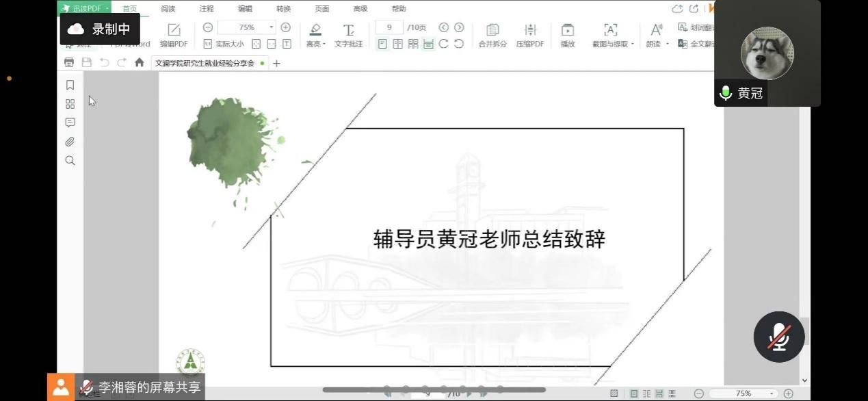Open the bookmark panel in left sidebar
Screen dimensions: 868x401
coord(70,86)
